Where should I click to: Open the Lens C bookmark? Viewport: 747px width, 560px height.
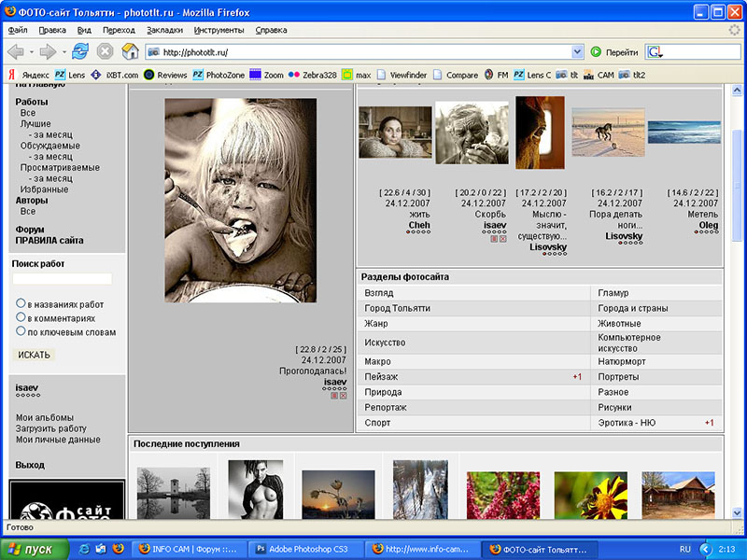pyautogui.click(x=532, y=75)
